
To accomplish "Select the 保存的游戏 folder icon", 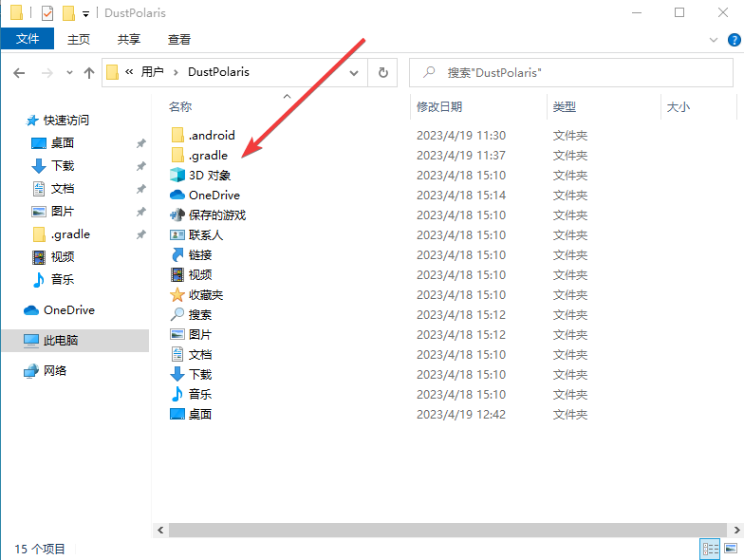I will click(x=177, y=215).
